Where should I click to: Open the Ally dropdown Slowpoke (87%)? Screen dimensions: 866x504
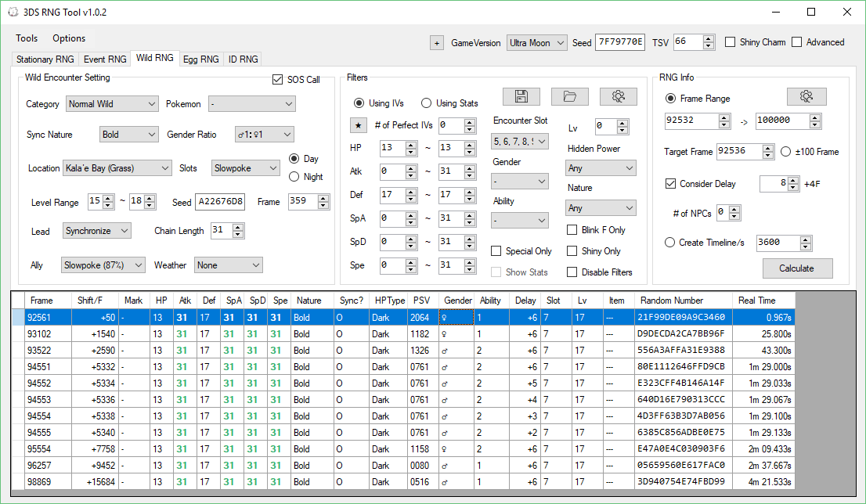(x=103, y=265)
